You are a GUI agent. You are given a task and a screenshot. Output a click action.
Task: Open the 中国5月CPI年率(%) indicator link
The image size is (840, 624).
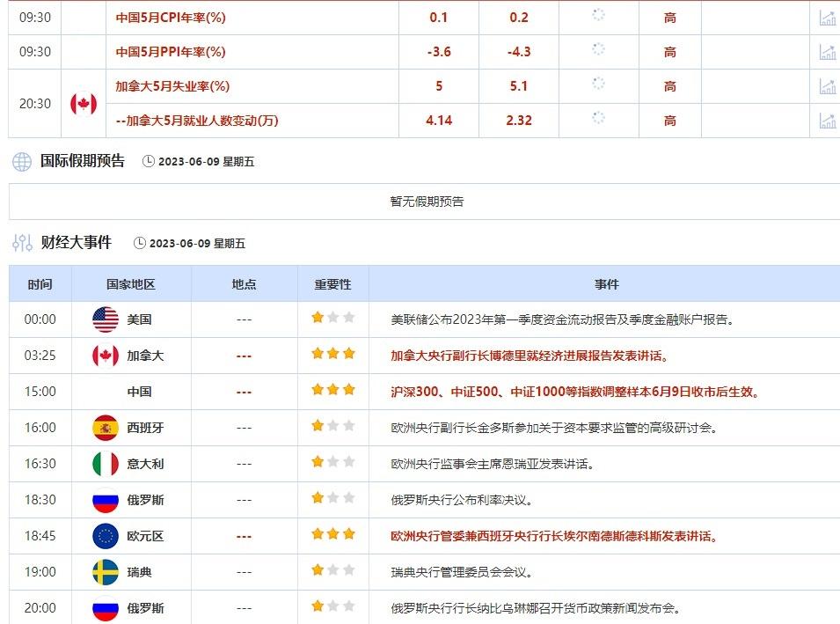pos(171,18)
